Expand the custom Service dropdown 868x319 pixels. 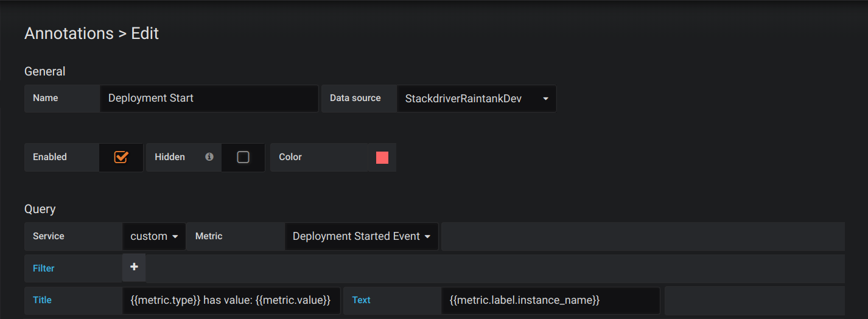(x=154, y=236)
